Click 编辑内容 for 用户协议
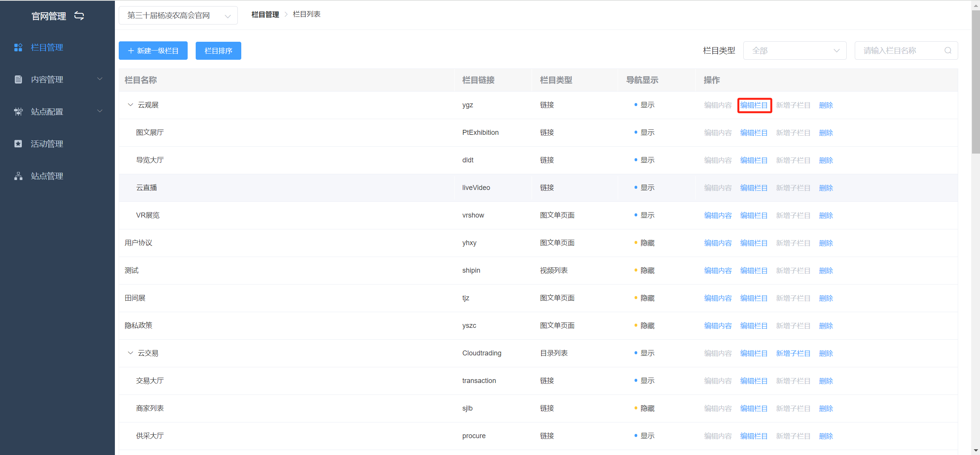The image size is (980, 455). [x=718, y=243]
